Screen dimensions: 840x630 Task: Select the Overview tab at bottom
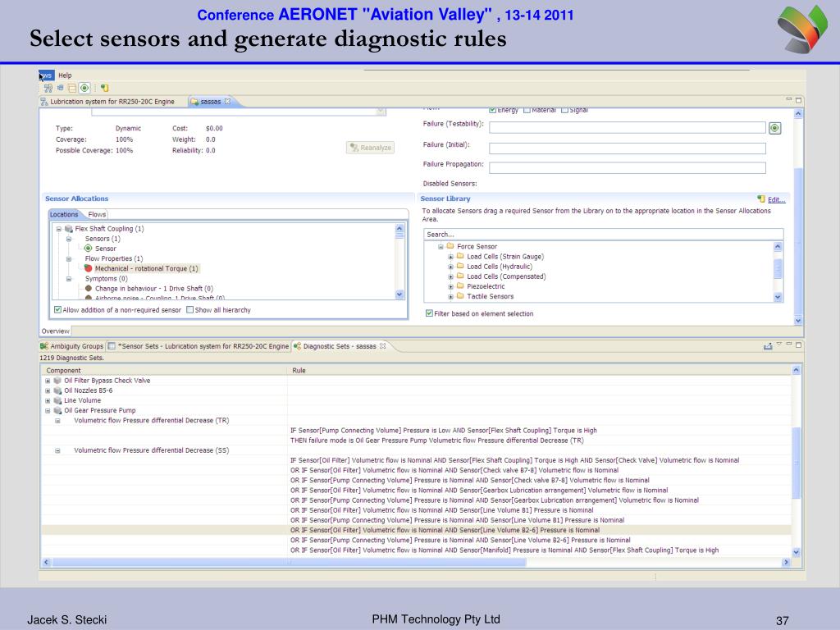(56, 331)
